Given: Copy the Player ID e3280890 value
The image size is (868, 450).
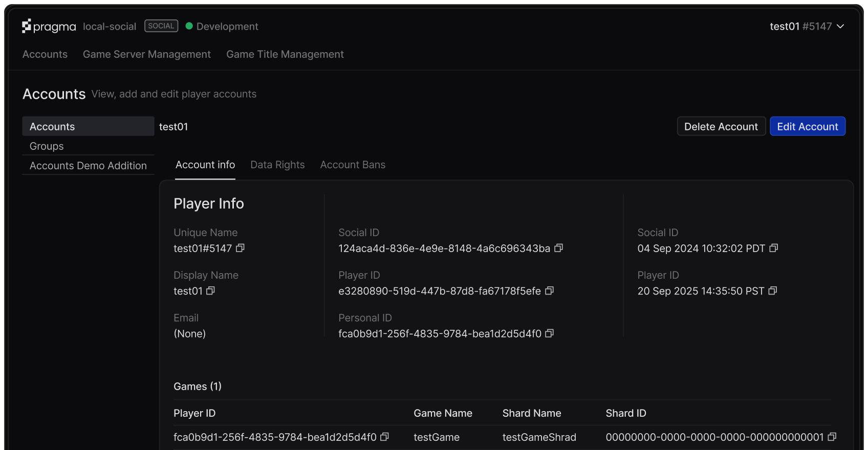Looking at the screenshot, I should click(x=549, y=290).
